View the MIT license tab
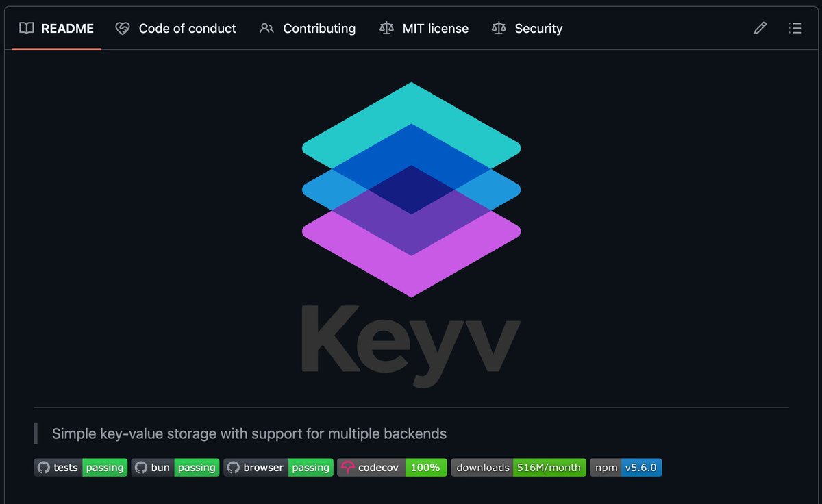 click(x=424, y=29)
